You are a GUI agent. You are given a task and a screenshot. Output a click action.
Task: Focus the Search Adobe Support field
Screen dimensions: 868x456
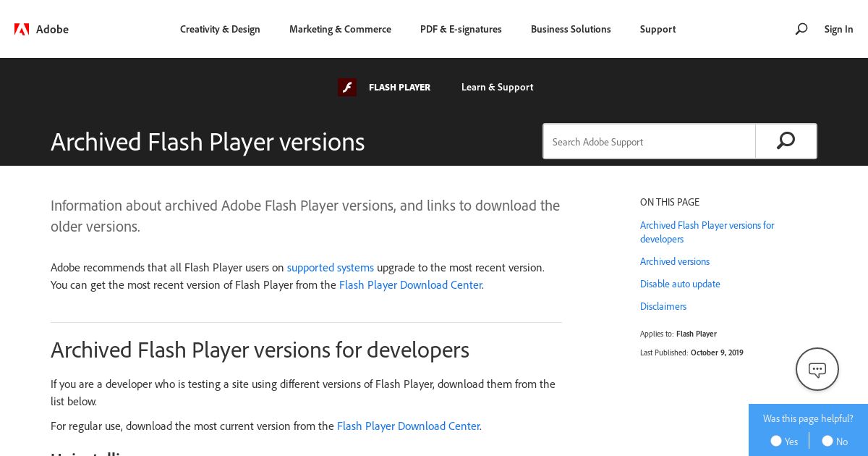tap(650, 141)
